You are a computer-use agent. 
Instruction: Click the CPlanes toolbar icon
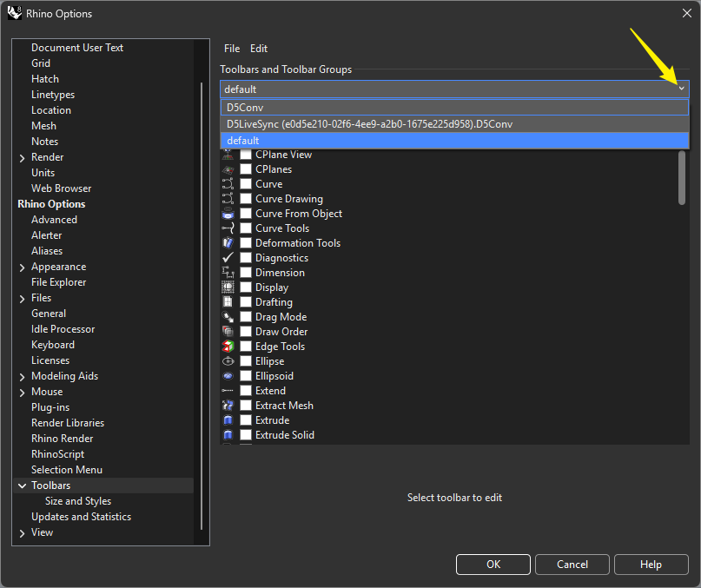[228, 169]
